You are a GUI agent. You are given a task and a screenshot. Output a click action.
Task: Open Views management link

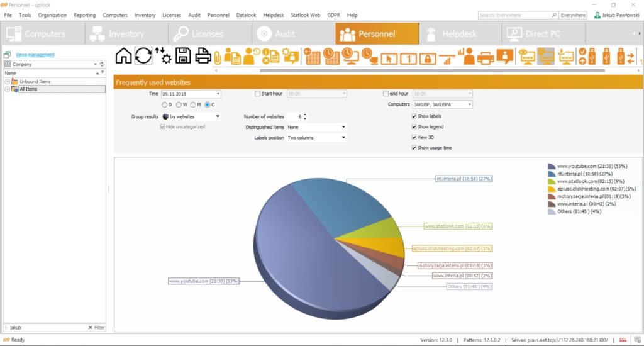35,55
